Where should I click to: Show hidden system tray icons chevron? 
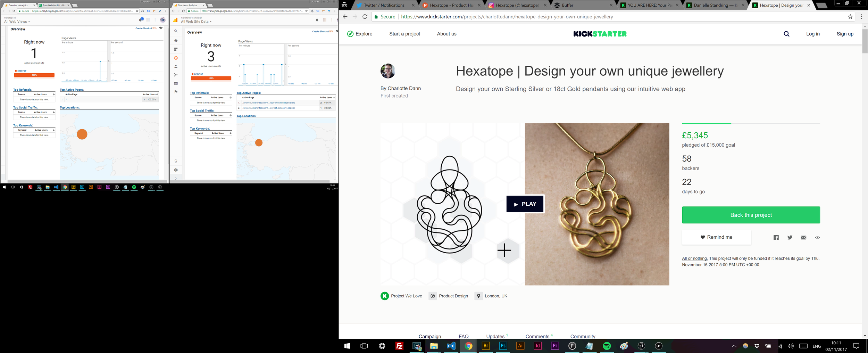pos(734,346)
